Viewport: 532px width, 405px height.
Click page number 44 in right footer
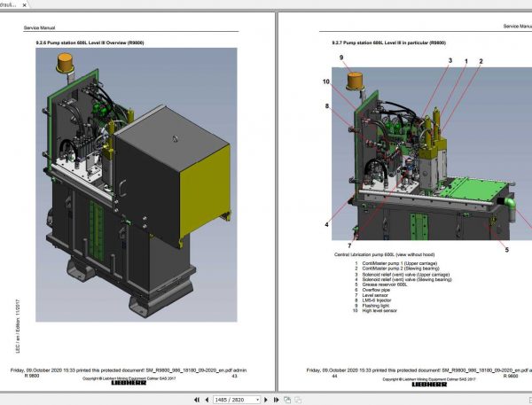[334, 376]
